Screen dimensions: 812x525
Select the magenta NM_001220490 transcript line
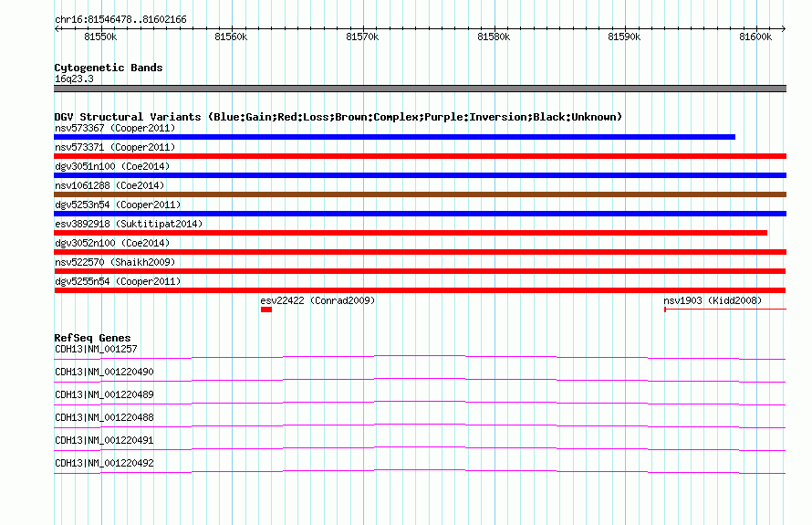click(420, 380)
